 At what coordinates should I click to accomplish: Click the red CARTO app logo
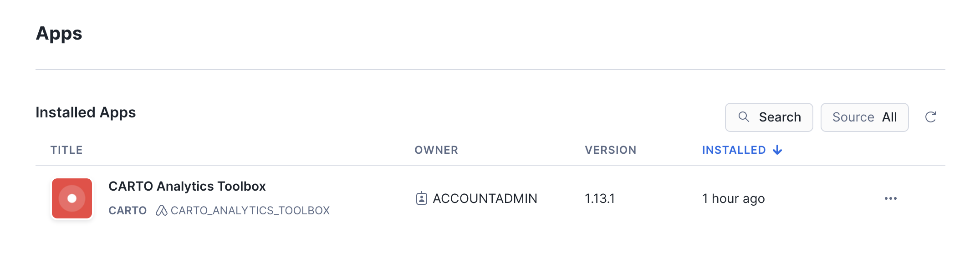point(72,198)
